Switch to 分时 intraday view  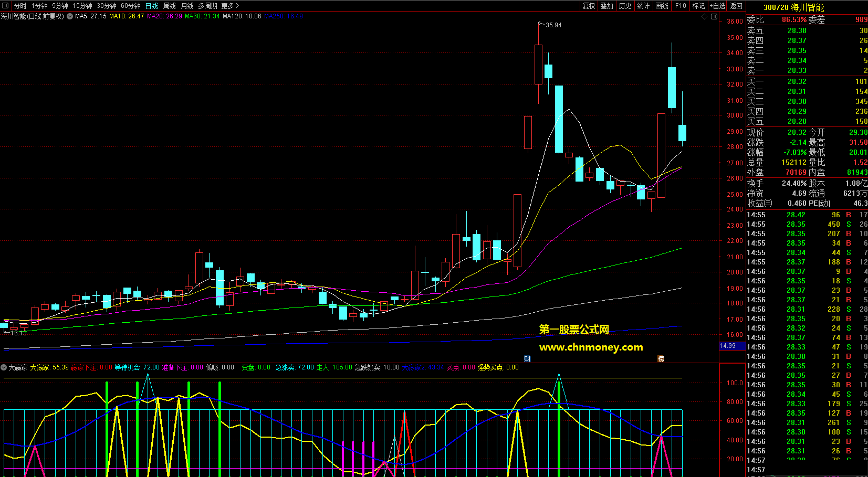(20, 6)
